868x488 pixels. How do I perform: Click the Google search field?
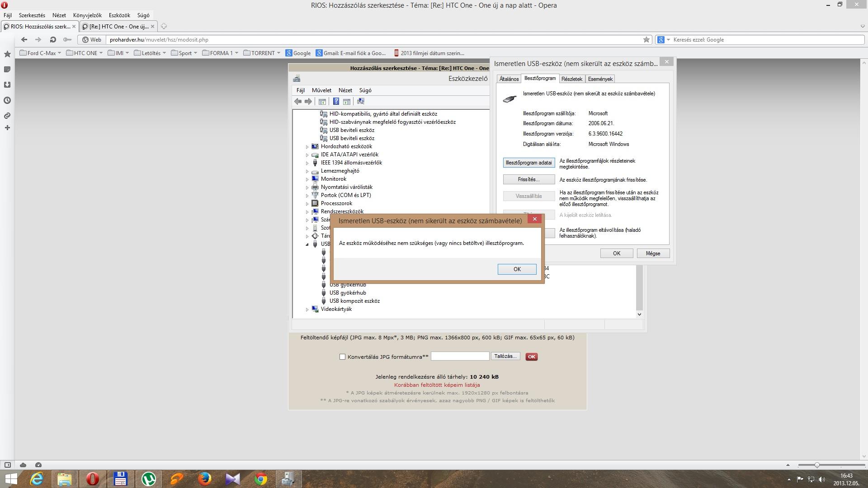tap(768, 40)
